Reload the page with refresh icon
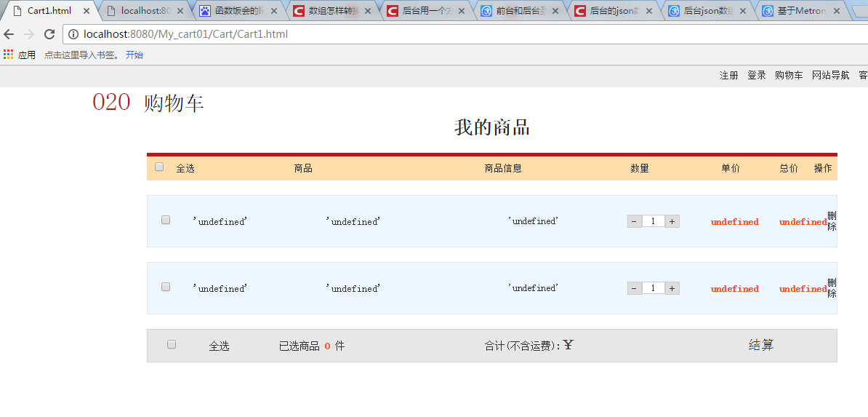Image resolution: width=868 pixels, height=417 pixels. 49,34
